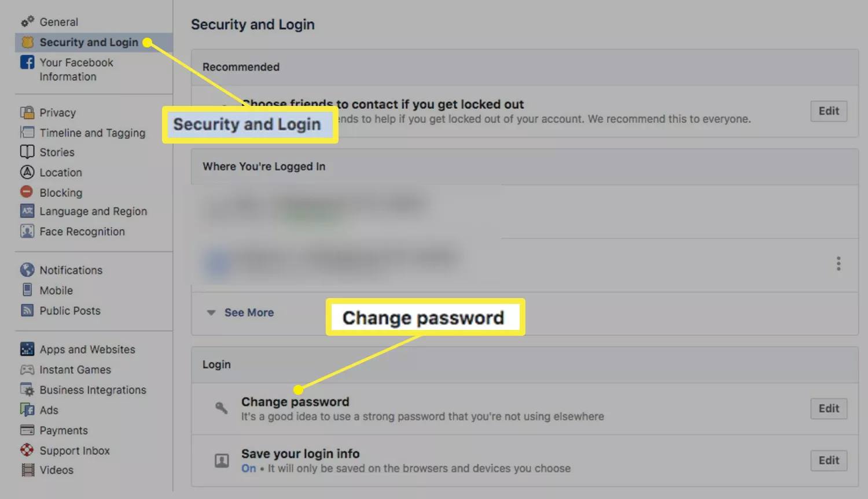Click Edit for trusted friends contacts

pos(829,111)
